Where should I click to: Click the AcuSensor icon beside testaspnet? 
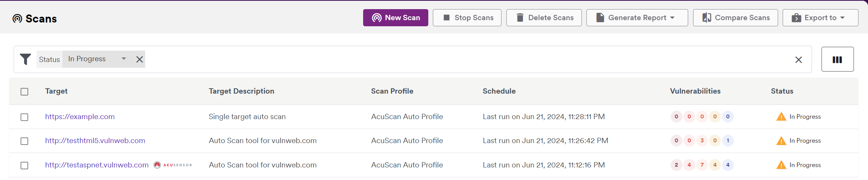point(157,165)
